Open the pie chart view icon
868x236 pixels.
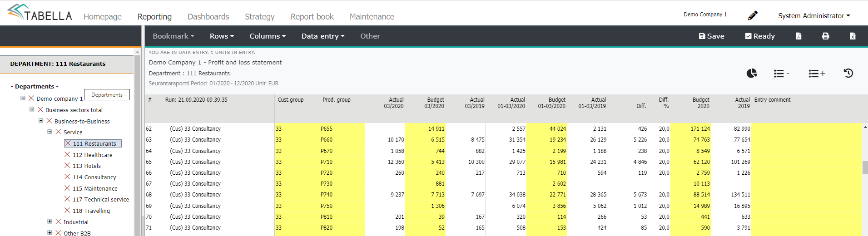tap(752, 73)
